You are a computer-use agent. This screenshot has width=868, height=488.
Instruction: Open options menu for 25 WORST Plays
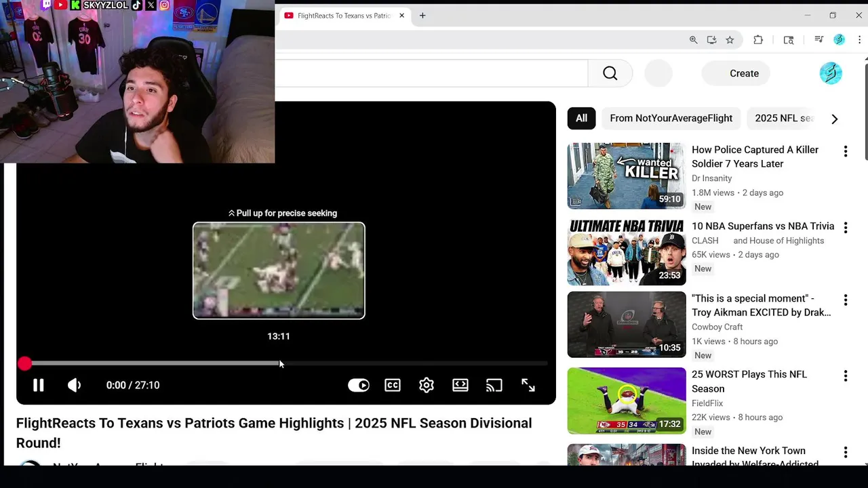click(846, 376)
